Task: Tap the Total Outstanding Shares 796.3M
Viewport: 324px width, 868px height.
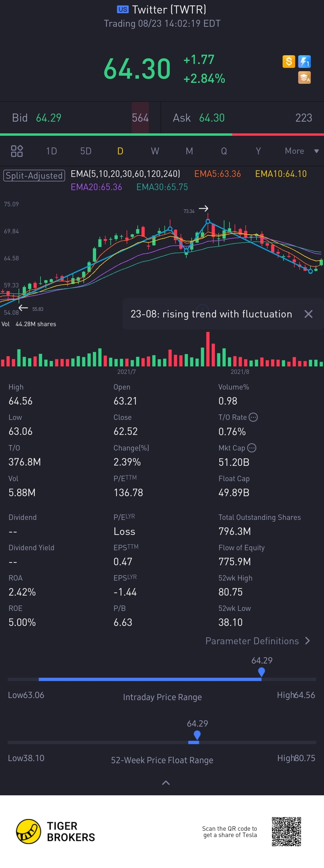Action: pos(235,531)
